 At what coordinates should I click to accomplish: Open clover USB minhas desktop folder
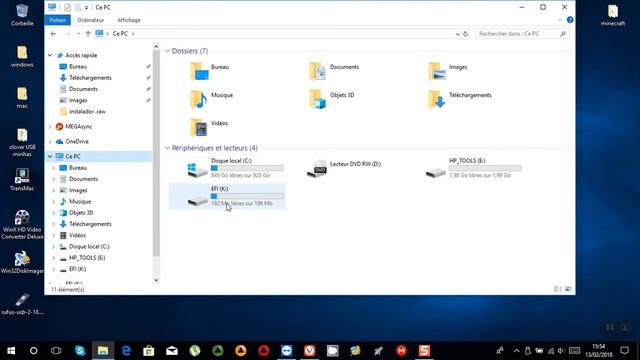pos(22,142)
